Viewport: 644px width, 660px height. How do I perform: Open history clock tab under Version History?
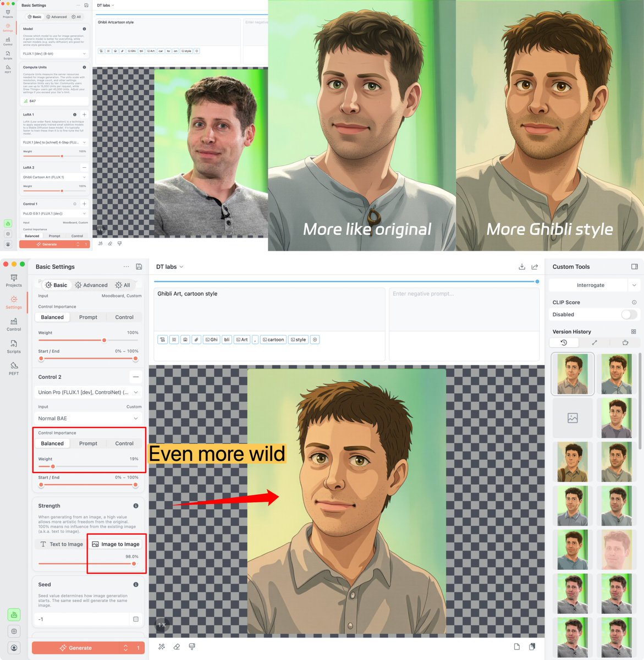[564, 342]
